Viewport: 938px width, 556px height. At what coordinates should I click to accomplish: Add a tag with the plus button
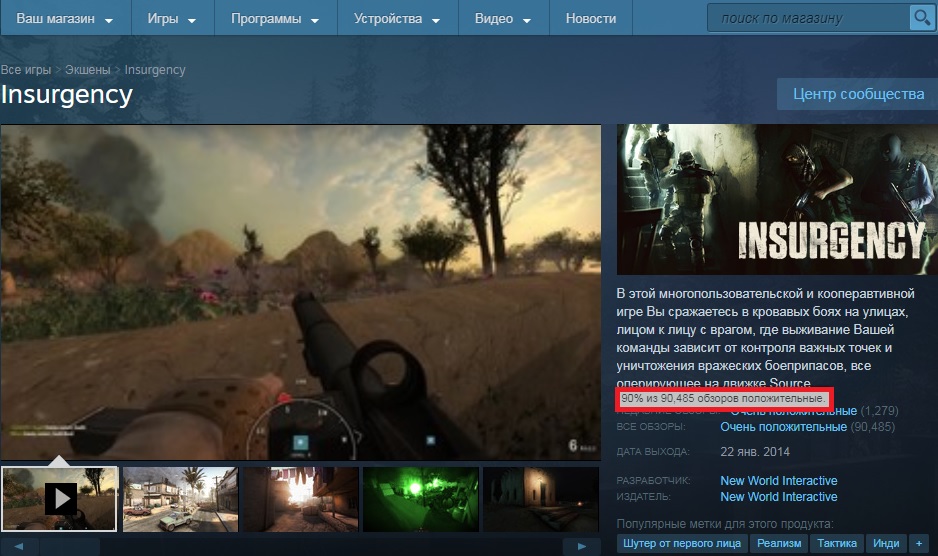coord(919,543)
